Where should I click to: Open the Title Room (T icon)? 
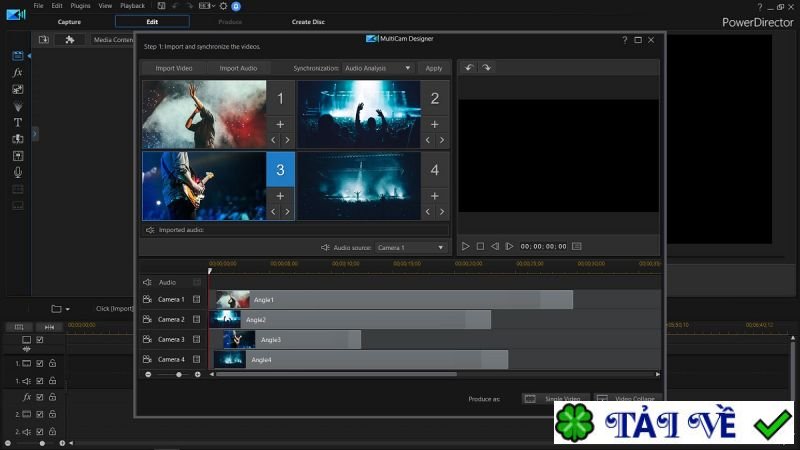tap(17, 122)
